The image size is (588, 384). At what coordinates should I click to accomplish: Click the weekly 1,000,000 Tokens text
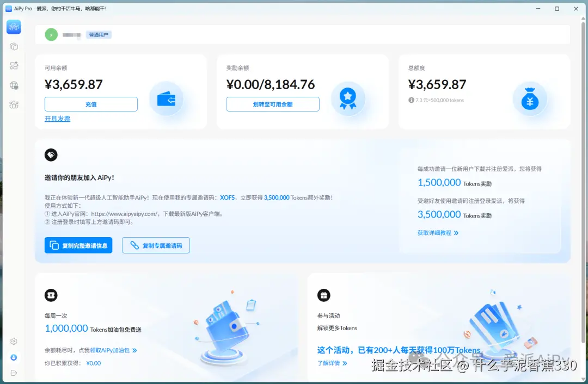coord(93,329)
